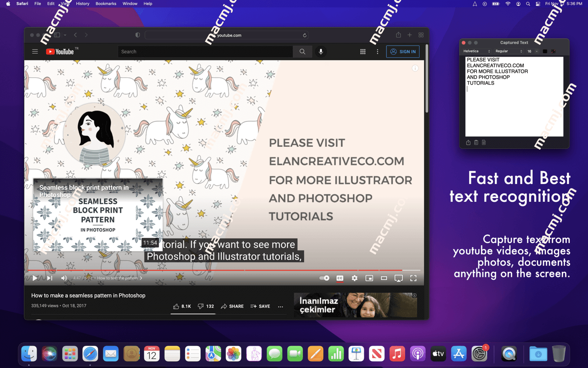Open a new Safari tab

[x=410, y=35]
